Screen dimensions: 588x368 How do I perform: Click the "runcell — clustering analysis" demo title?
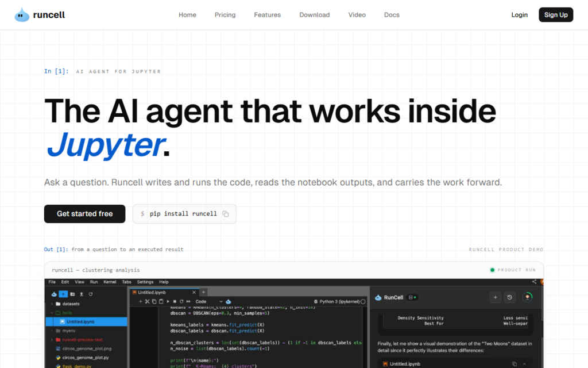click(96, 270)
